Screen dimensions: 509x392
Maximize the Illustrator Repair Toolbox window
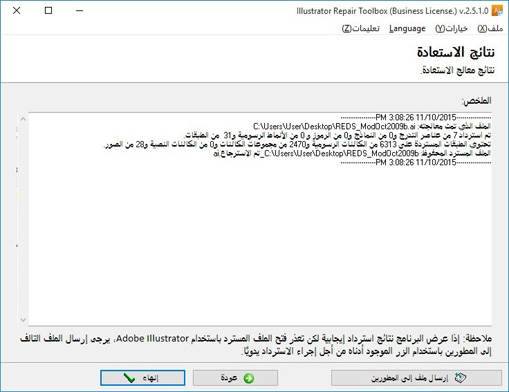(48, 11)
